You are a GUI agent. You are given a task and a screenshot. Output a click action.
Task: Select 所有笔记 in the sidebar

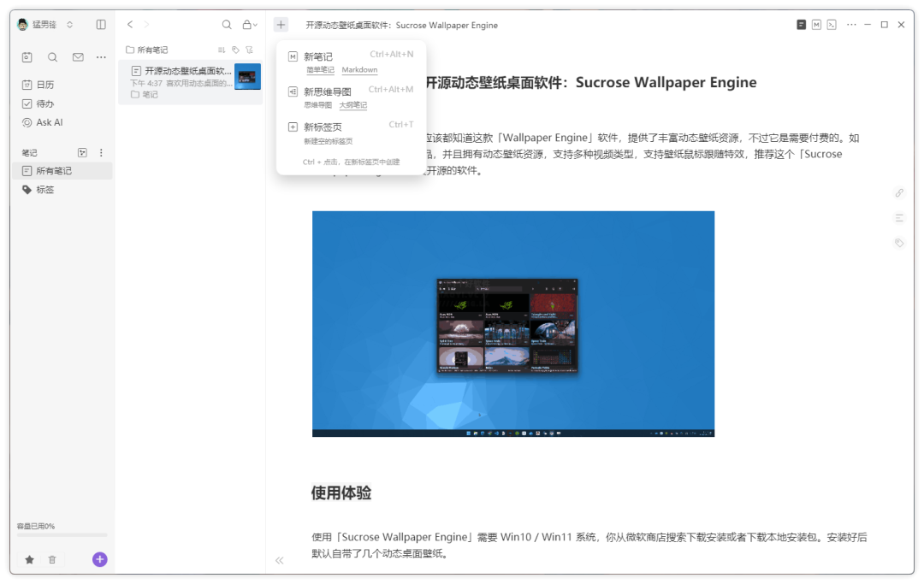pyautogui.click(x=62, y=171)
